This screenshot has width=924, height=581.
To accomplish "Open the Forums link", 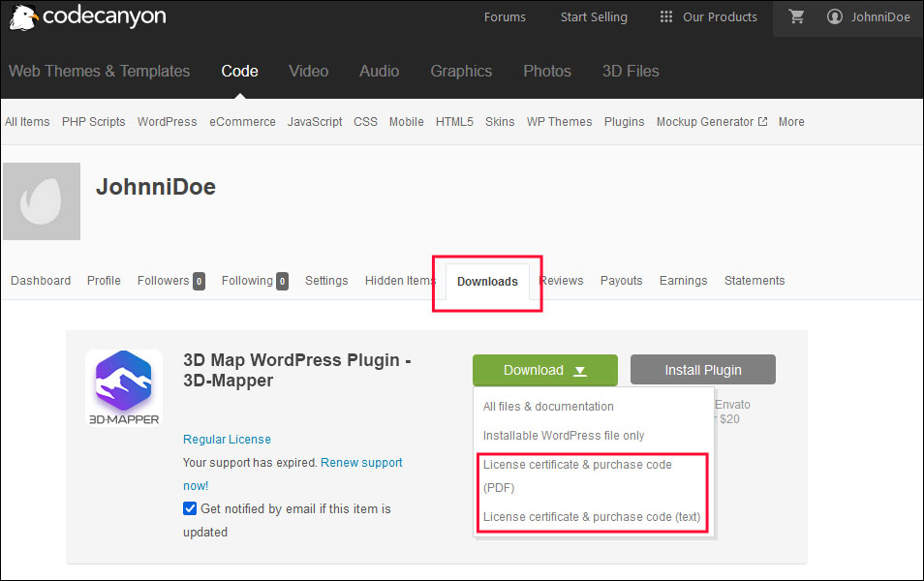I will (505, 17).
